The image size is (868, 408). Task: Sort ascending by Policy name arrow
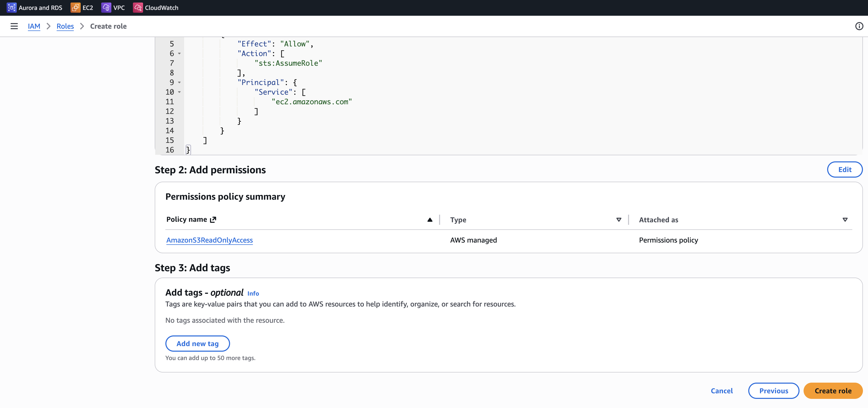pos(430,220)
